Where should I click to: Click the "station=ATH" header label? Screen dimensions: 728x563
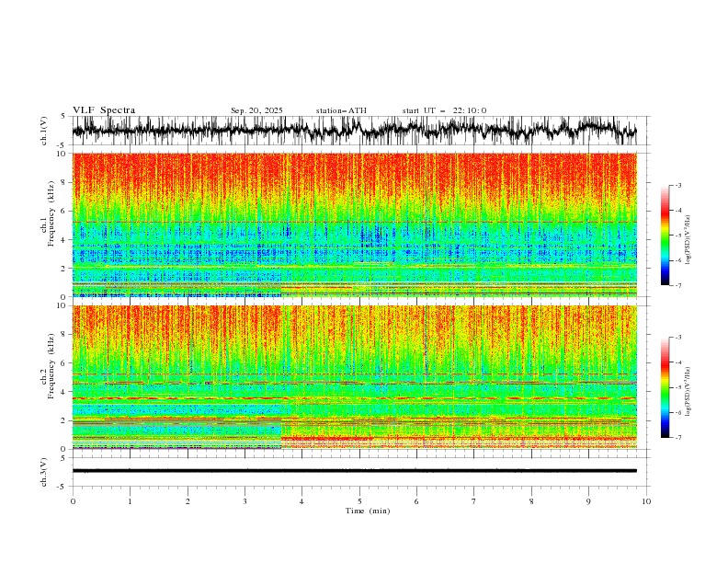pos(341,110)
